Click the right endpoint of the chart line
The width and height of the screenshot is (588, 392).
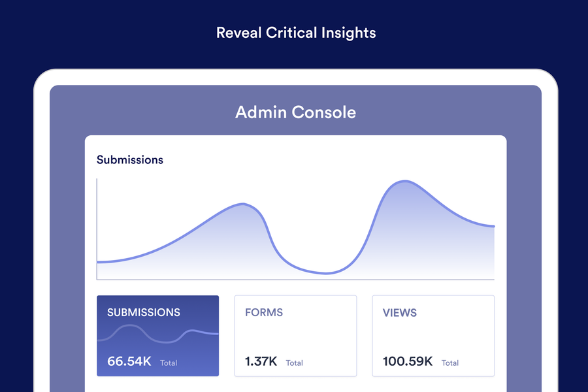493,226
